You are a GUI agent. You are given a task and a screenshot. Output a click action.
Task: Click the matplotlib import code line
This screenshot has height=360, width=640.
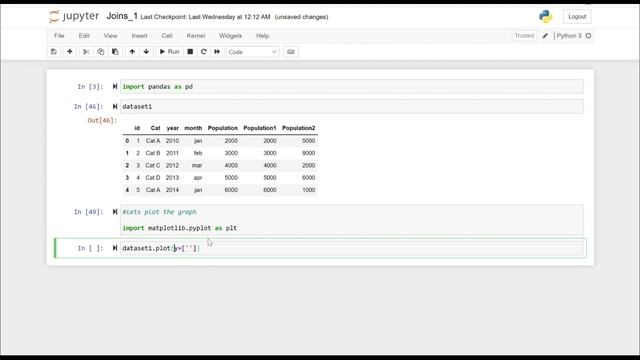coord(180,228)
